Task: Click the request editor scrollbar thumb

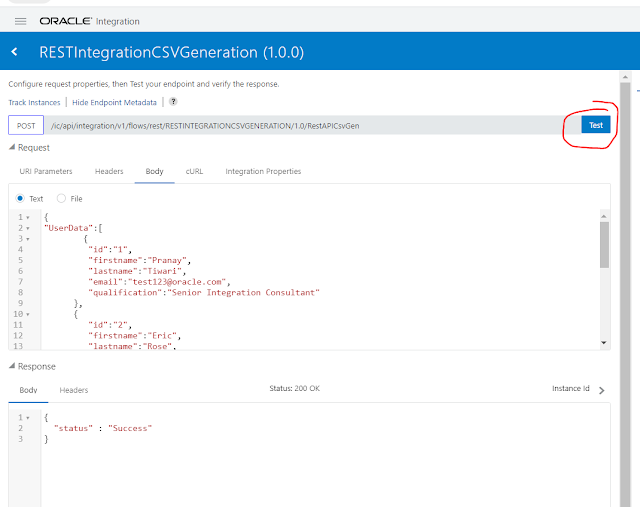Action: 604,245
